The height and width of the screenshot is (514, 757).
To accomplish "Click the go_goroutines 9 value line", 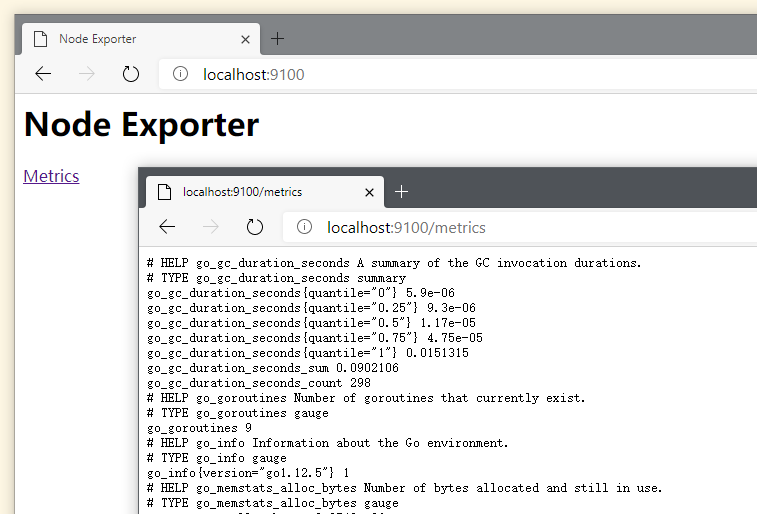I will click(x=199, y=428).
